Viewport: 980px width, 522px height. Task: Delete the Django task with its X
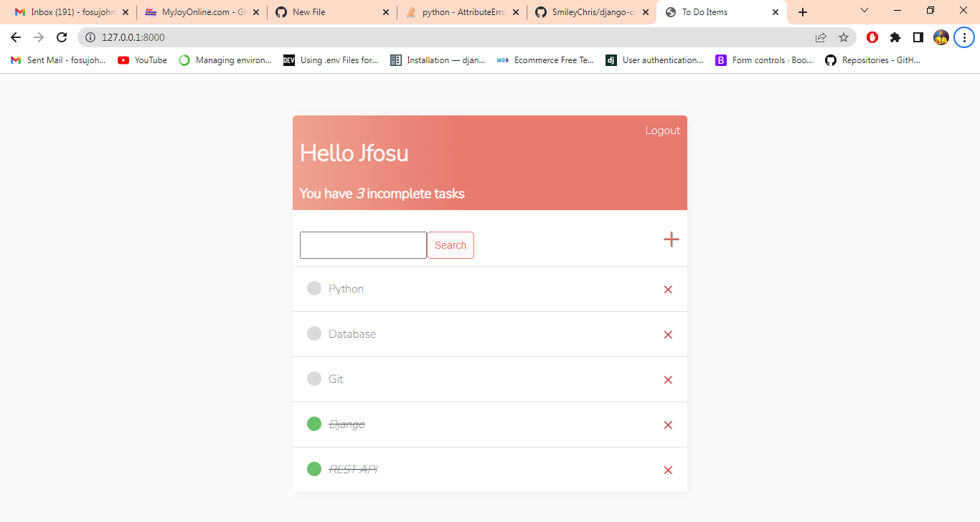coord(668,425)
